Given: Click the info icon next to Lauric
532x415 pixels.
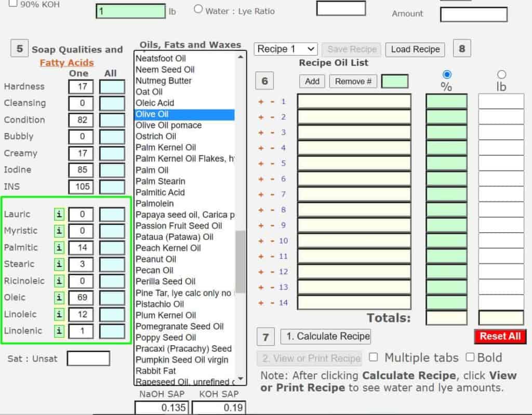Looking at the screenshot, I should 59,215.
